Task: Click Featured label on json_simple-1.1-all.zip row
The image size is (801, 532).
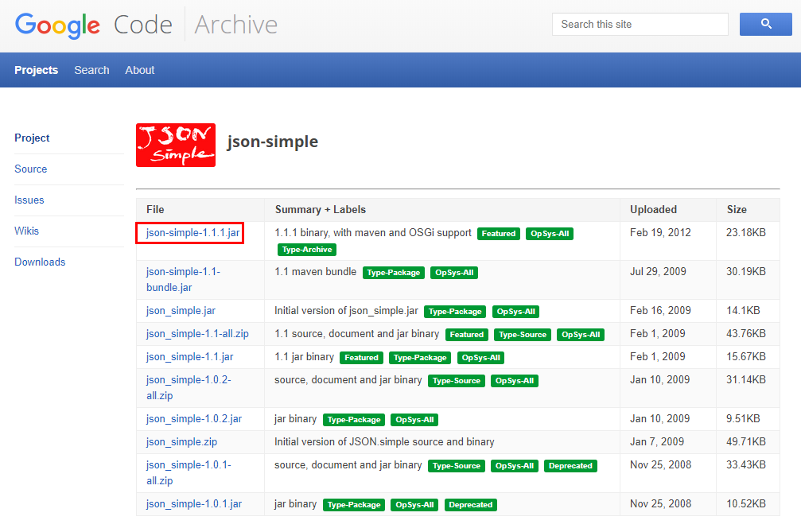Action: point(466,335)
